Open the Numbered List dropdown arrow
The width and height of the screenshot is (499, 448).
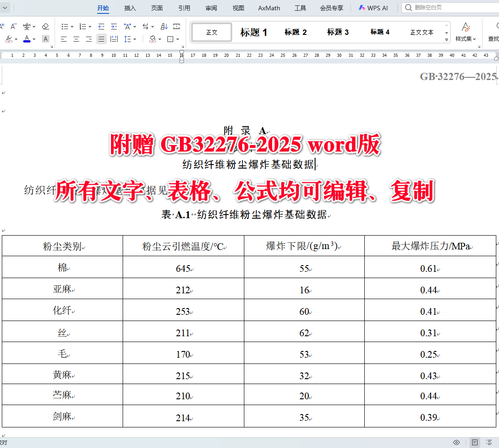[89, 26]
